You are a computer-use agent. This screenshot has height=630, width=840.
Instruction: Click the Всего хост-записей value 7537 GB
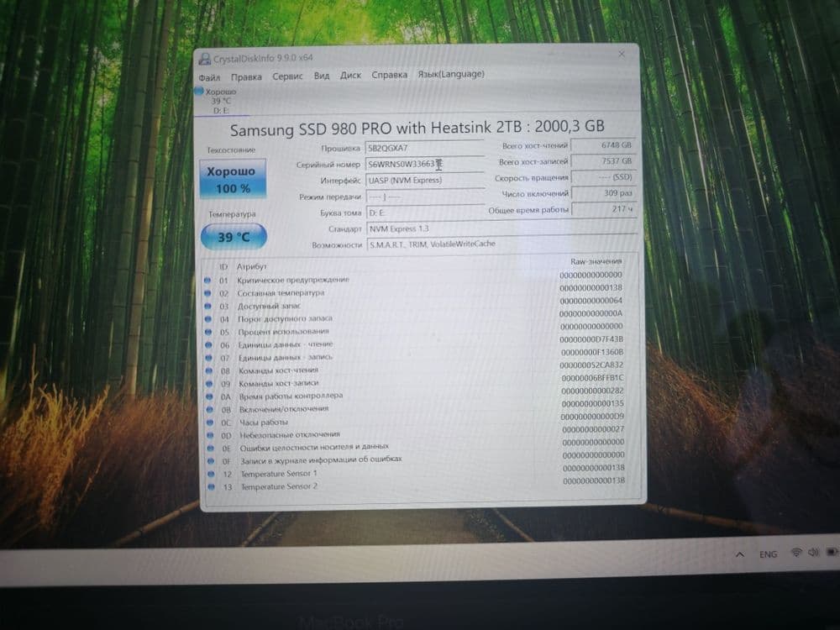(603, 160)
